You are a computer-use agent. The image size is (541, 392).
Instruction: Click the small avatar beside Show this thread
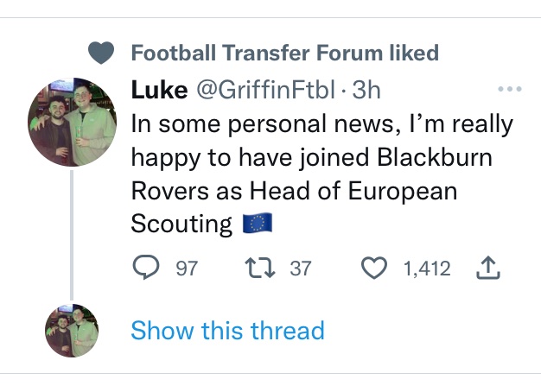pos(73,330)
